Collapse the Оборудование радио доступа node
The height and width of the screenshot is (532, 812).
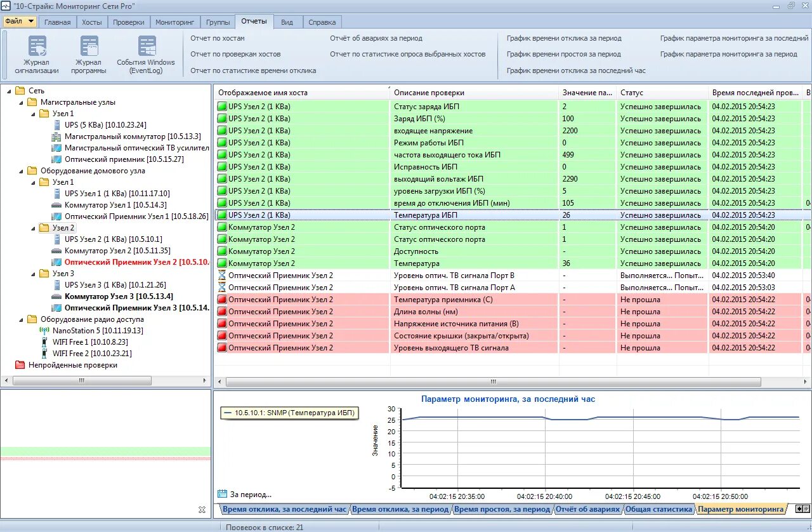click(21, 319)
